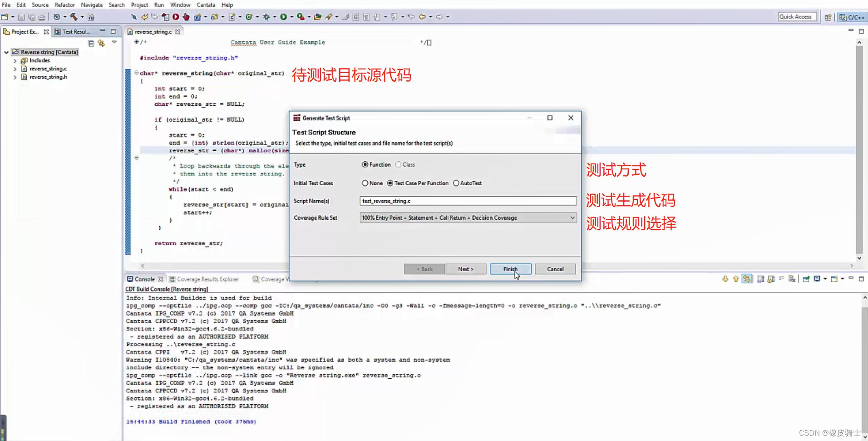868x441 pixels.
Task: Toggle console Show Error sync icon
Action: (747, 279)
